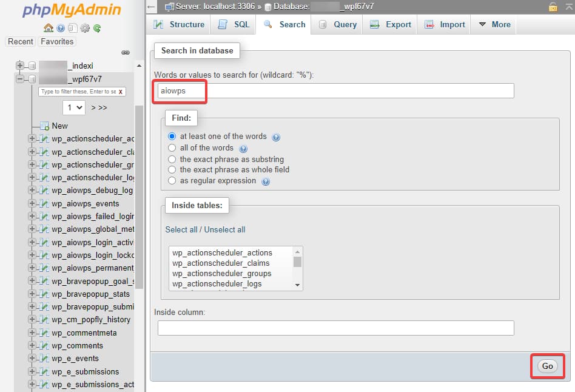This screenshot has height=392, width=575.
Task: Click the wp_aiowps_events table icon
Action: pos(44,203)
